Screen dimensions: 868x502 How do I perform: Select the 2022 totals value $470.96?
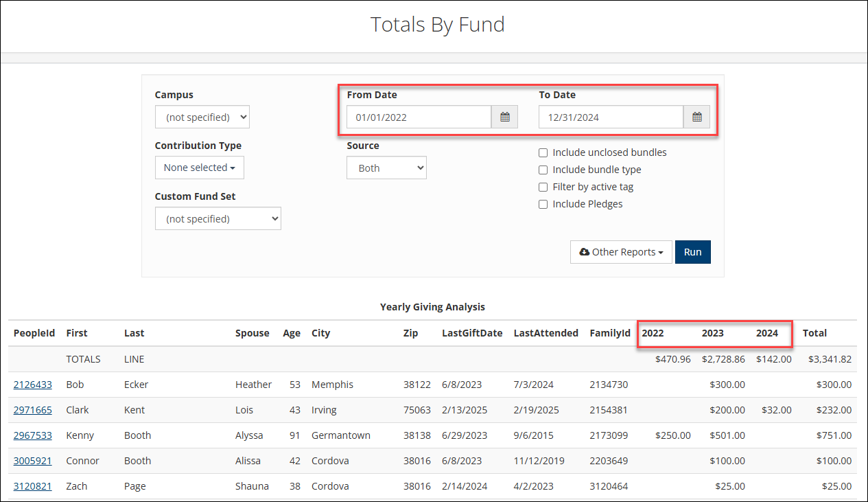tap(673, 359)
